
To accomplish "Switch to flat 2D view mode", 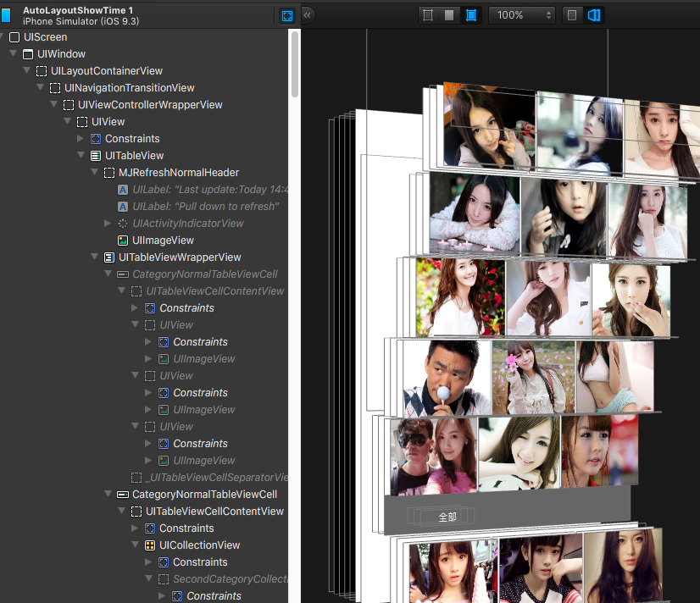I will [x=573, y=15].
